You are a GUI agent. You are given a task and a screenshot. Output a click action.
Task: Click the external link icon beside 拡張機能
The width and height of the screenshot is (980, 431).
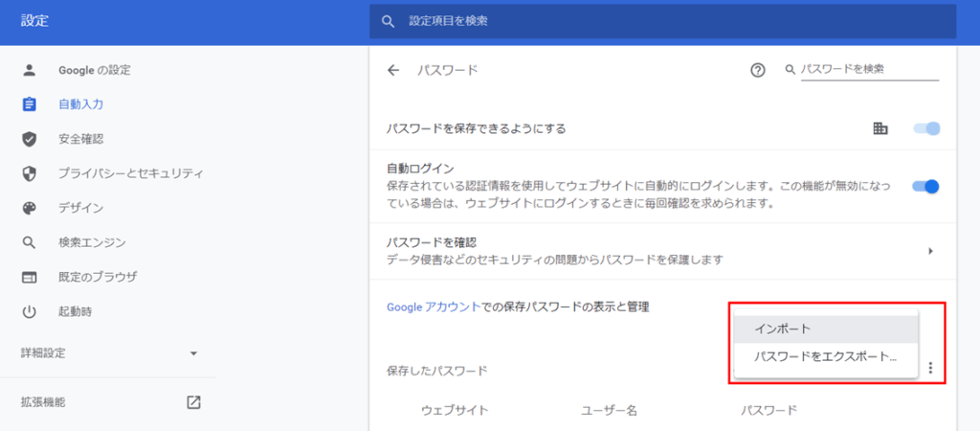[x=193, y=402]
